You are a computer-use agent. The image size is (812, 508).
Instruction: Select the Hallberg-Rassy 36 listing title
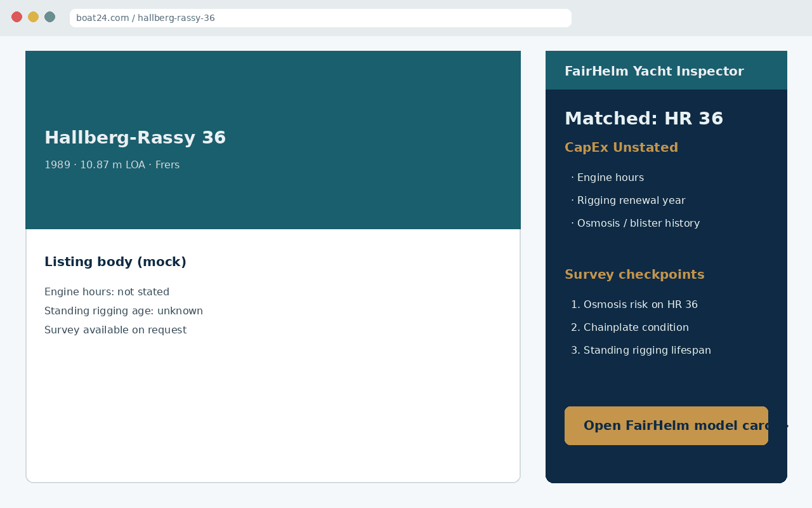pos(135,138)
